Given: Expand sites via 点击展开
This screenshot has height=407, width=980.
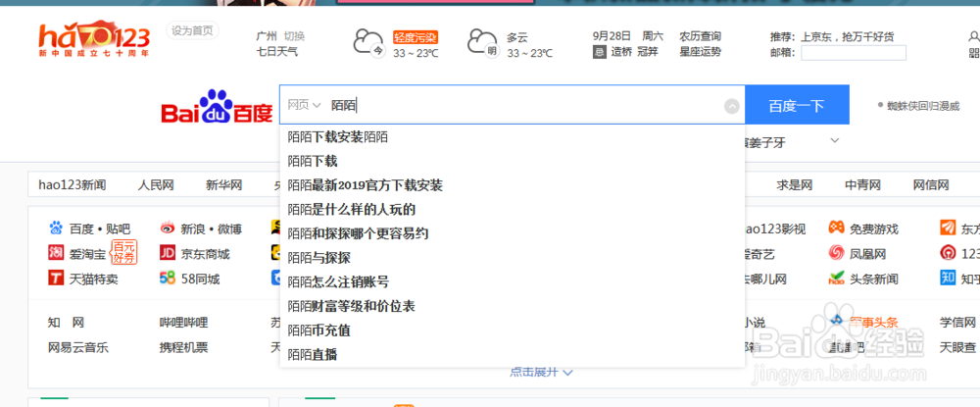Looking at the screenshot, I should tap(541, 372).
